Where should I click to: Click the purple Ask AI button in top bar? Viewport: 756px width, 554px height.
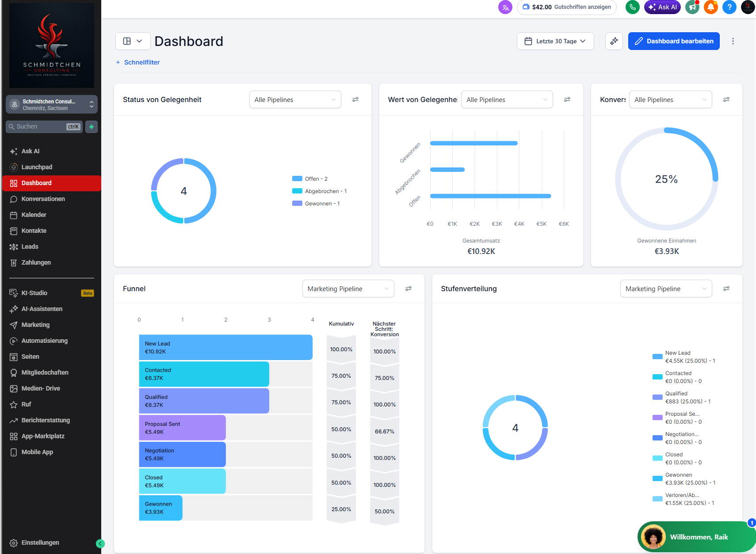(662, 7)
